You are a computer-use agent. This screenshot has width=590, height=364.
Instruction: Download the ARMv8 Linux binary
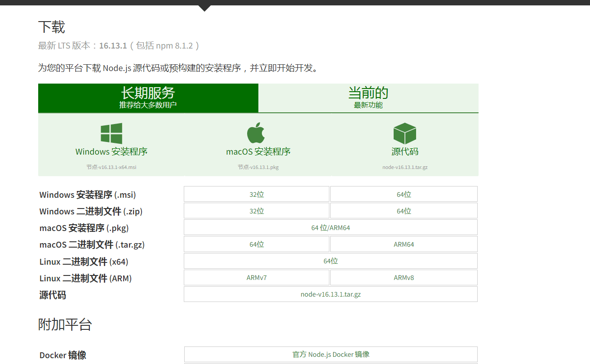tap(404, 277)
